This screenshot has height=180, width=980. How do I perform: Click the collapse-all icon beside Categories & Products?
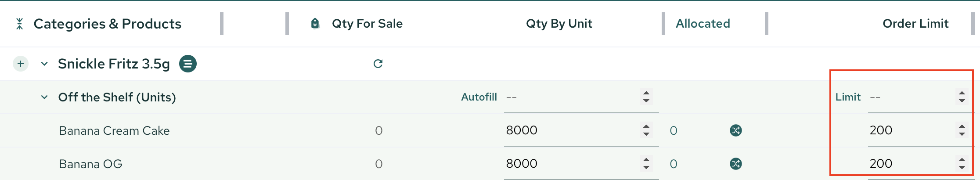click(x=19, y=24)
